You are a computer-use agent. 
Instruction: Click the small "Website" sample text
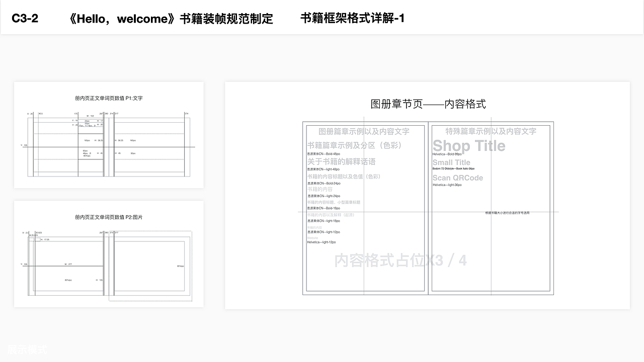[x=312, y=238]
